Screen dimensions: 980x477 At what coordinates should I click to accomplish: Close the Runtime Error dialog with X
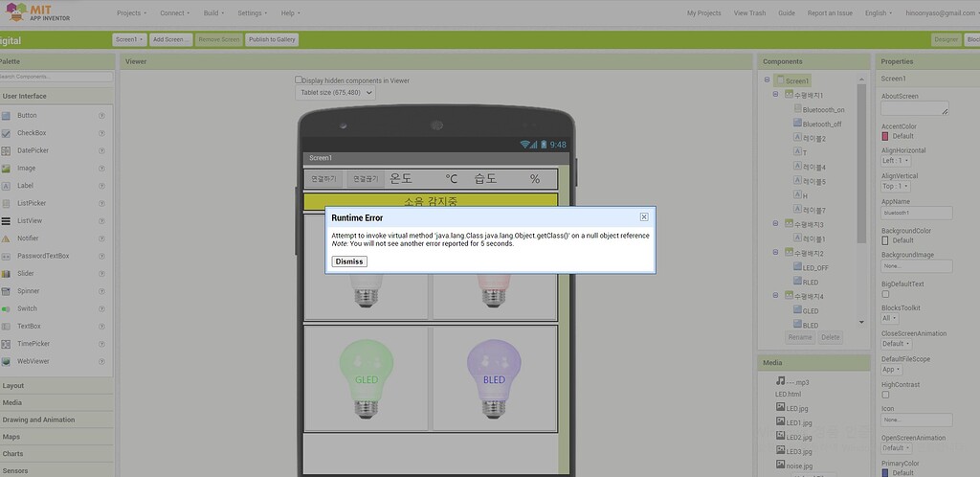[644, 216]
